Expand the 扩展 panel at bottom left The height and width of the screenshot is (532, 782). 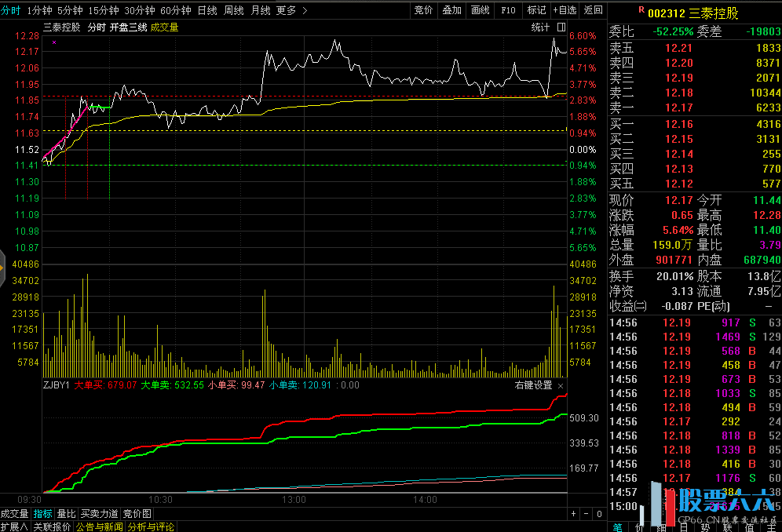tap(13, 527)
